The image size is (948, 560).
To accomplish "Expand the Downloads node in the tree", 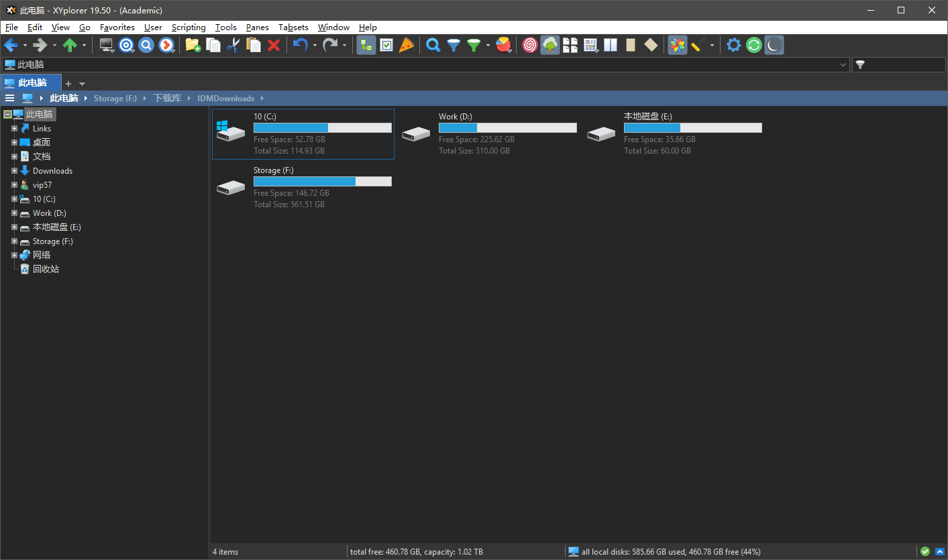I will point(15,171).
